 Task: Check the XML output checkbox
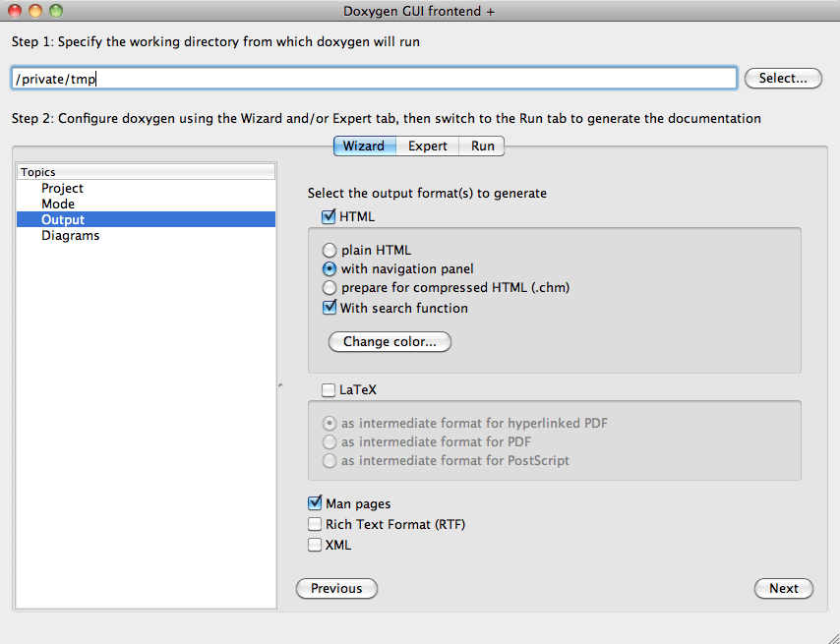point(315,545)
